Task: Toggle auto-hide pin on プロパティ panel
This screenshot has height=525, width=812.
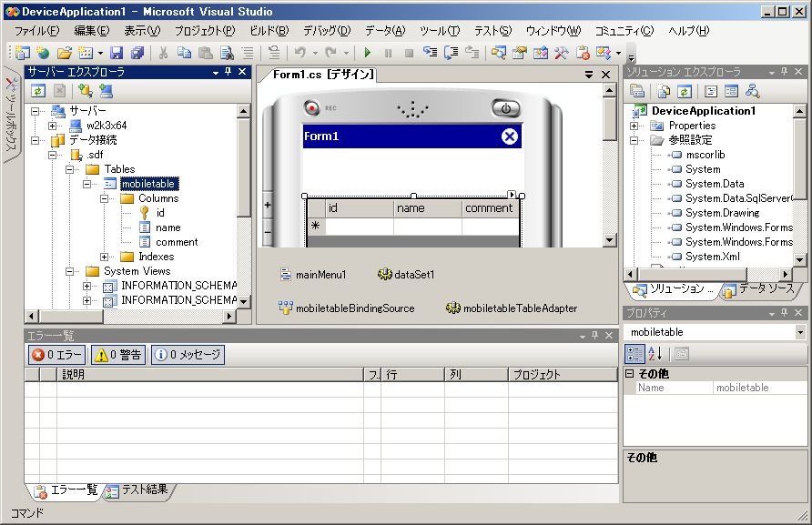Action: coord(785,313)
